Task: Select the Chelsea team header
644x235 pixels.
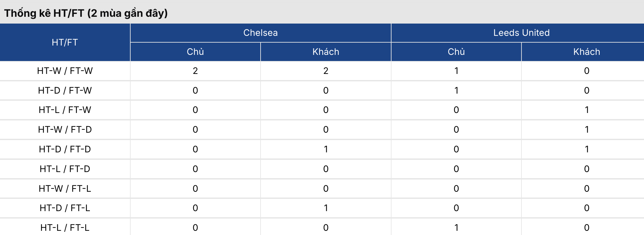Action: [260, 33]
